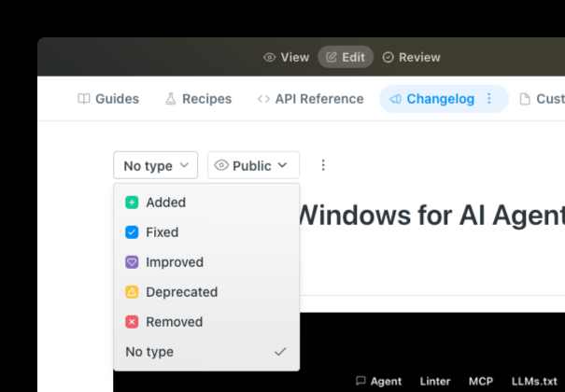Screen dimensions: 565x392
Task: Open the Review mode
Action: pyautogui.click(x=411, y=57)
